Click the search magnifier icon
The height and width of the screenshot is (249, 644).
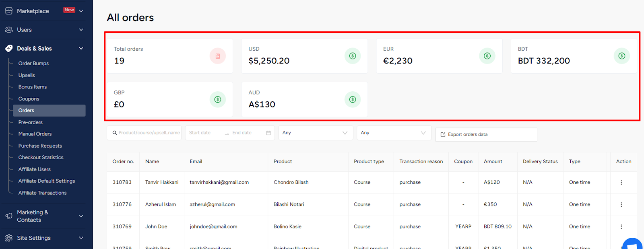coord(115,133)
